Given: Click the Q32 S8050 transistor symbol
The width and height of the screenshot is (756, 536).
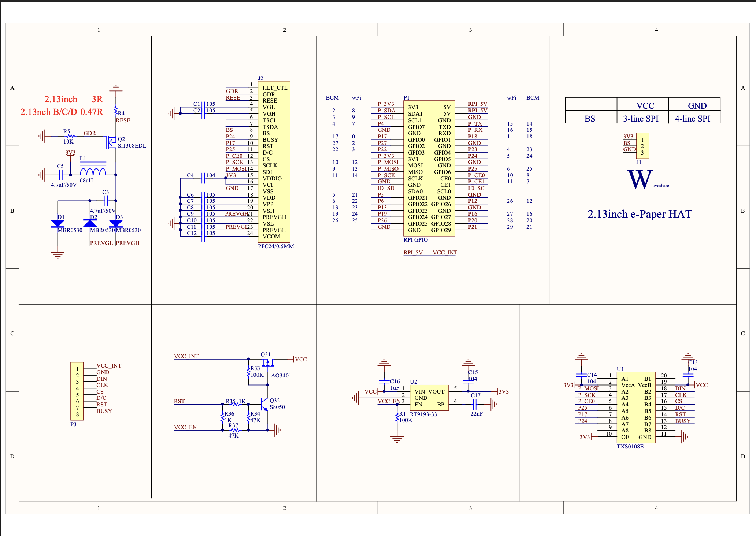Looking at the screenshot, I should tap(264, 404).
